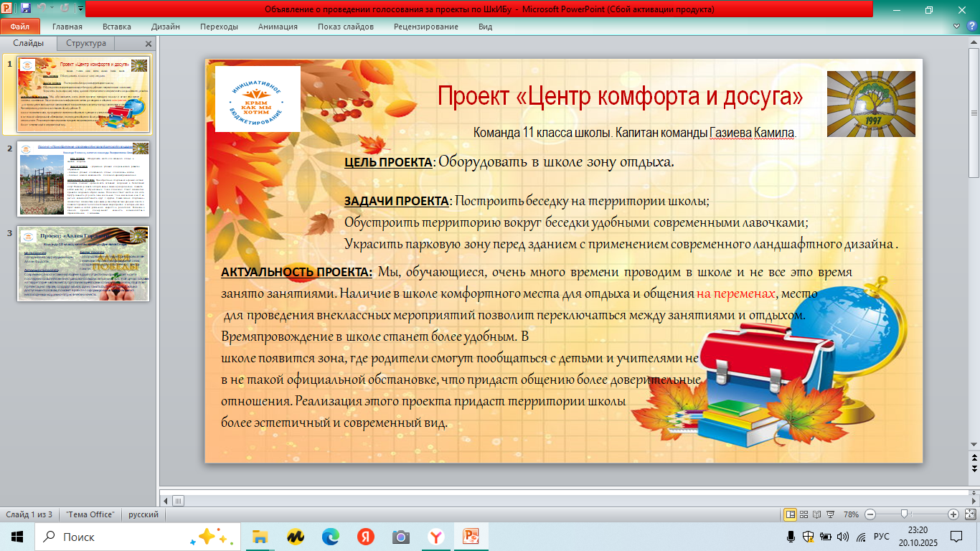
Task: Click the zoom in plus button
Action: pyautogui.click(x=953, y=514)
